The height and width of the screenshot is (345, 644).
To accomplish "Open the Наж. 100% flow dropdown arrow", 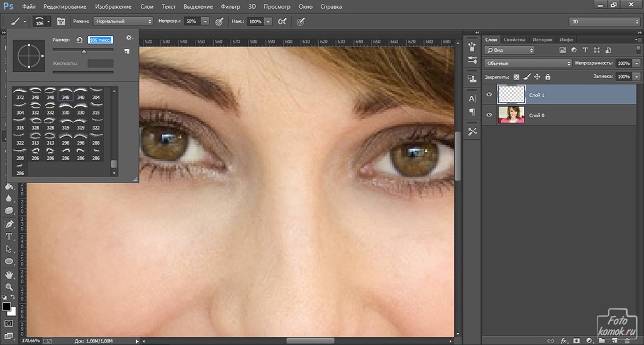I will tap(268, 21).
